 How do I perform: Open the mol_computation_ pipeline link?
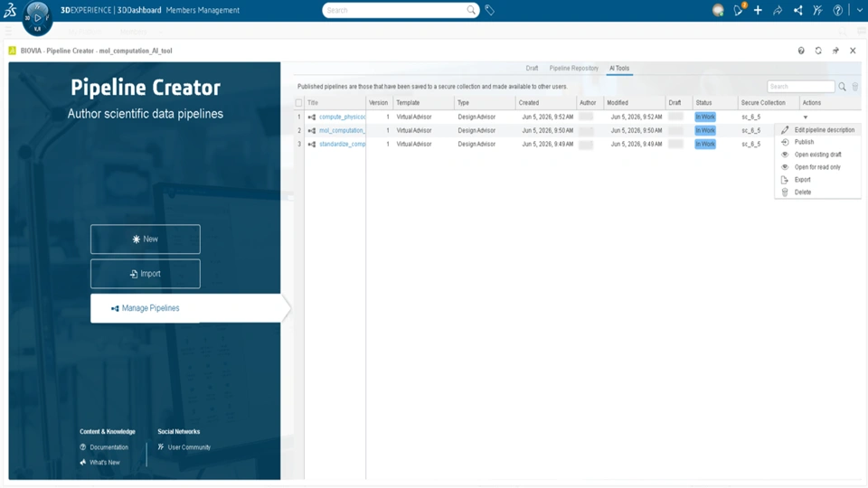click(x=342, y=130)
